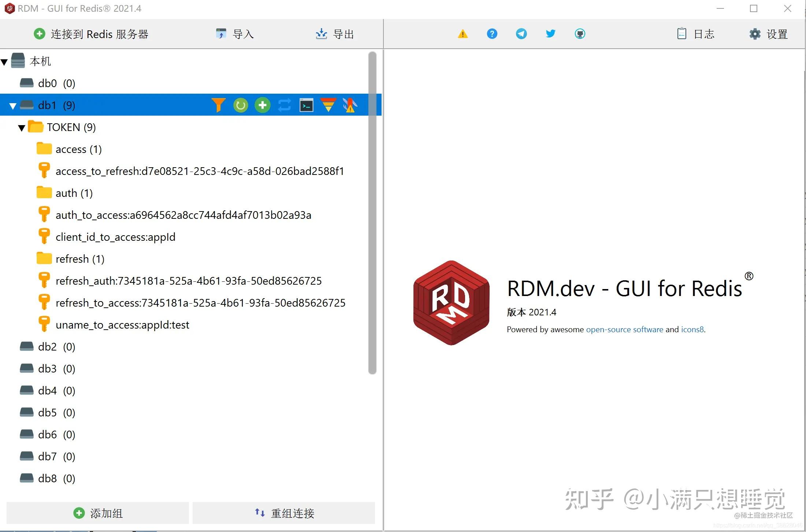Click the green reload keys icon on db1
The image size is (806, 532).
pyautogui.click(x=241, y=105)
